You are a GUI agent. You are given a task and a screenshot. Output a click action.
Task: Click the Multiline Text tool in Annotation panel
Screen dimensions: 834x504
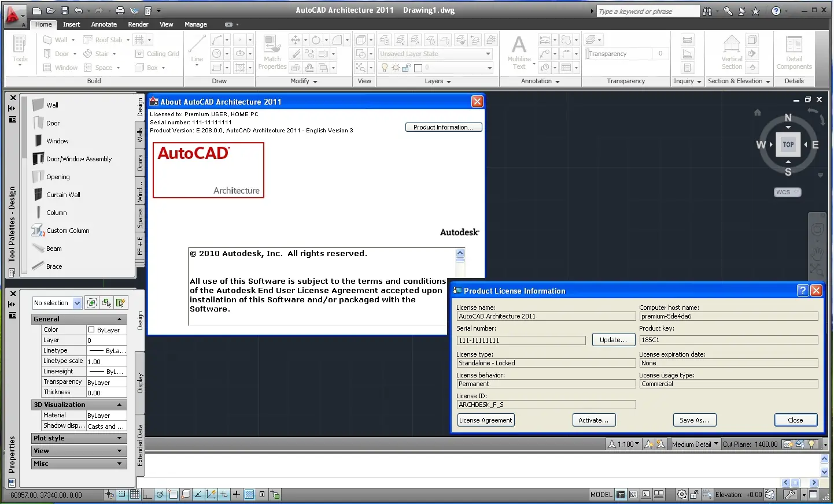point(519,52)
